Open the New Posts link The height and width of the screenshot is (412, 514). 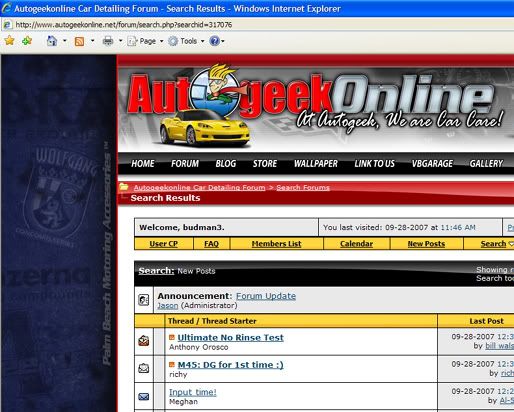[426, 244]
